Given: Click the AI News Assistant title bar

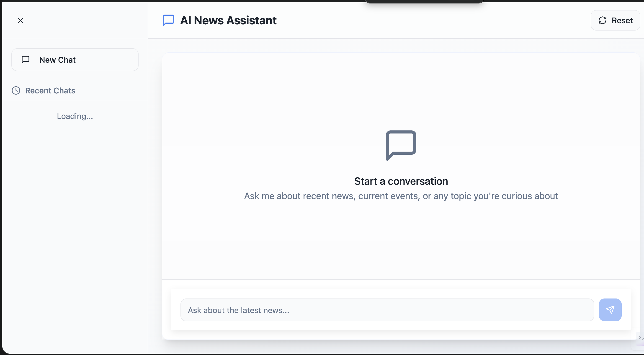Looking at the screenshot, I should (228, 20).
